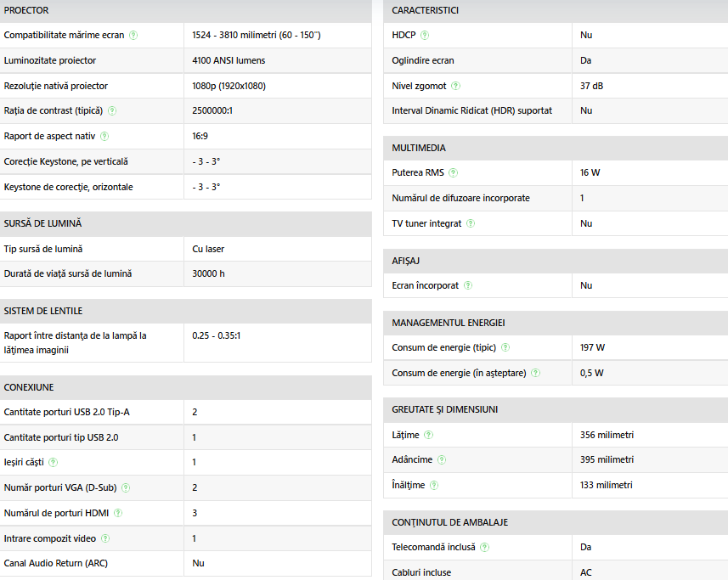Click the Nivel zgomot help icon

(455, 86)
